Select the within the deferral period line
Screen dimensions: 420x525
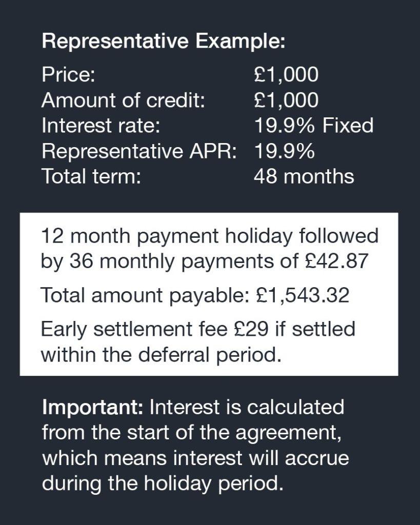161,355
